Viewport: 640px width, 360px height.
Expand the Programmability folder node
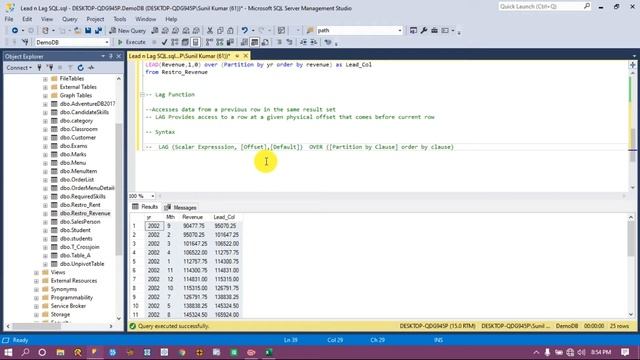point(36,298)
